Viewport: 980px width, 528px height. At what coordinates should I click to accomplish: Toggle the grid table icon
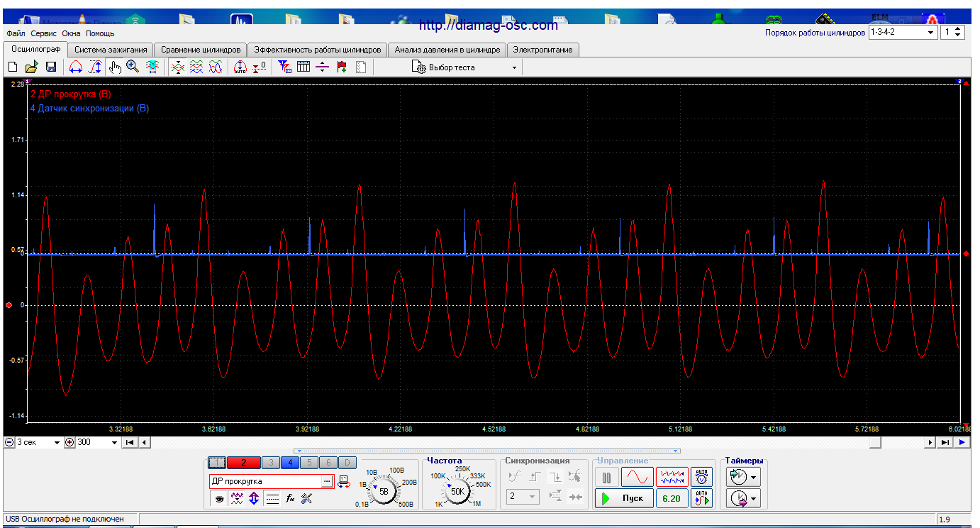point(304,67)
